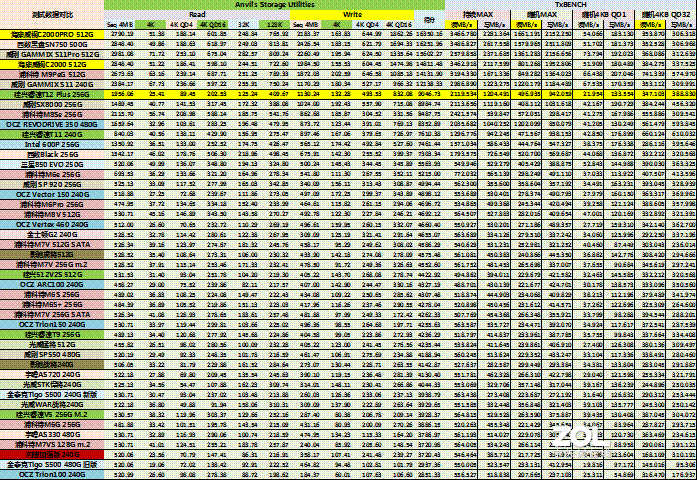Select the OCZ Trion150 240G row label
Image resolution: width=698 pixels, height=481 pixels.
coord(51,324)
